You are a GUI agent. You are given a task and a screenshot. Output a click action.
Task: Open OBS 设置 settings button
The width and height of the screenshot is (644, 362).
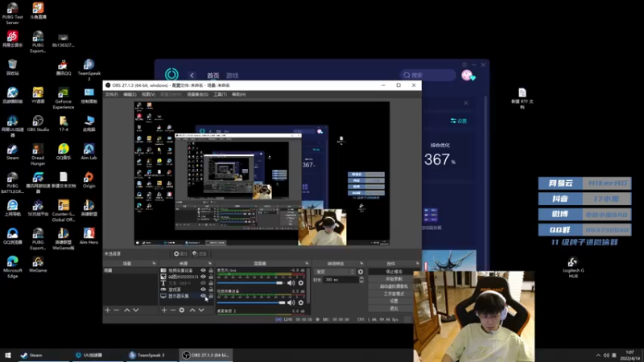(x=394, y=301)
